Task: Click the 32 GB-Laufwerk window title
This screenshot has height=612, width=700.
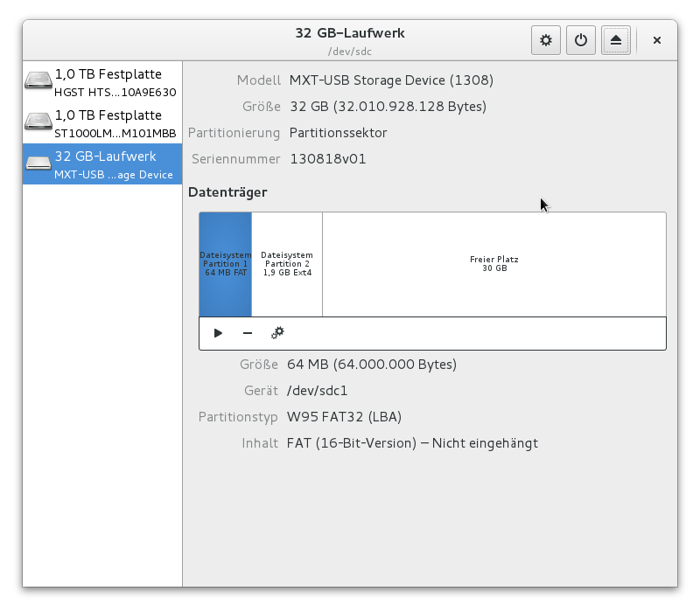Action: coord(350,33)
